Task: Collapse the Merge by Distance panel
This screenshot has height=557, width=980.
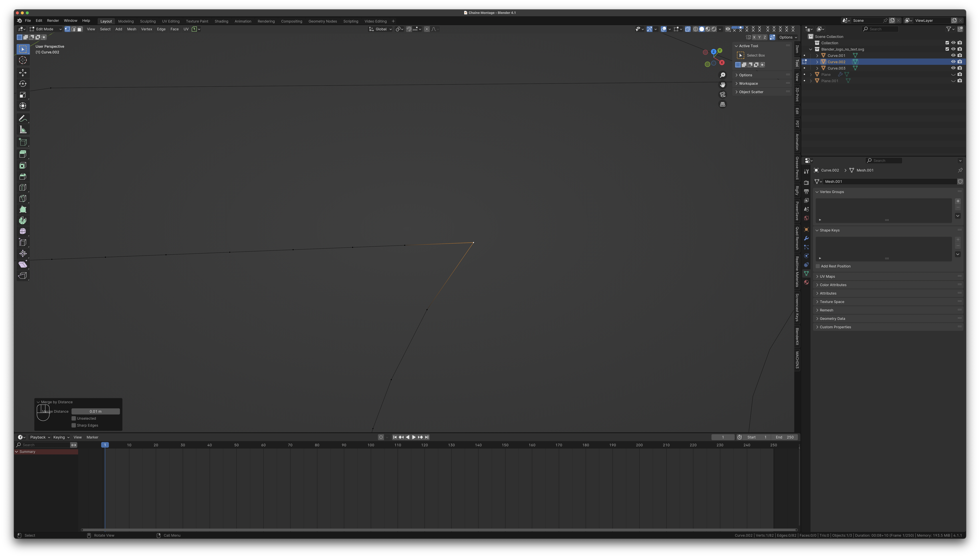Action: click(x=38, y=402)
